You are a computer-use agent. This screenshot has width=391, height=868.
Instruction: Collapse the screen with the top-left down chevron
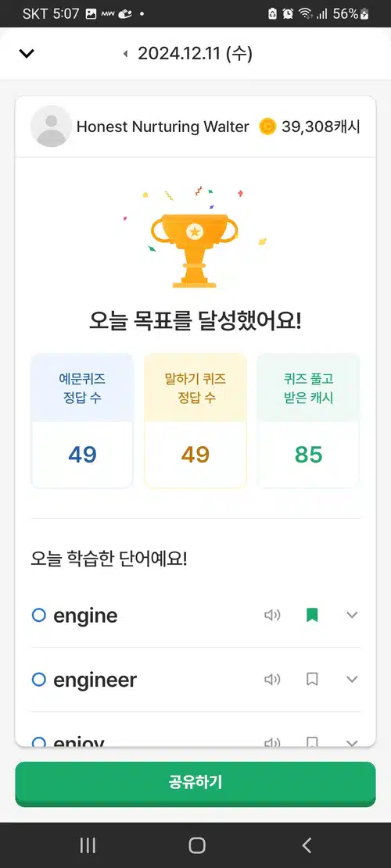[27, 54]
